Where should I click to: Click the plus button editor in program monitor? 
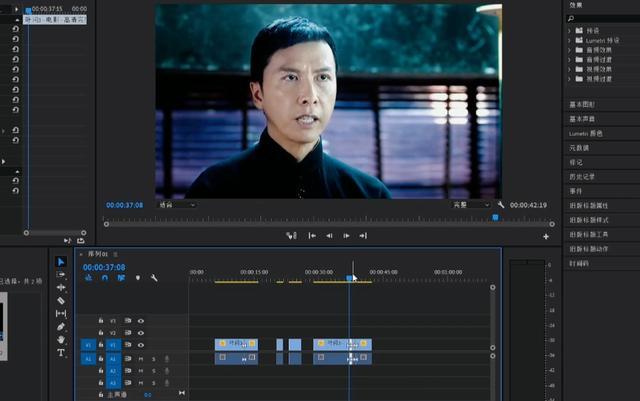click(546, 237)
